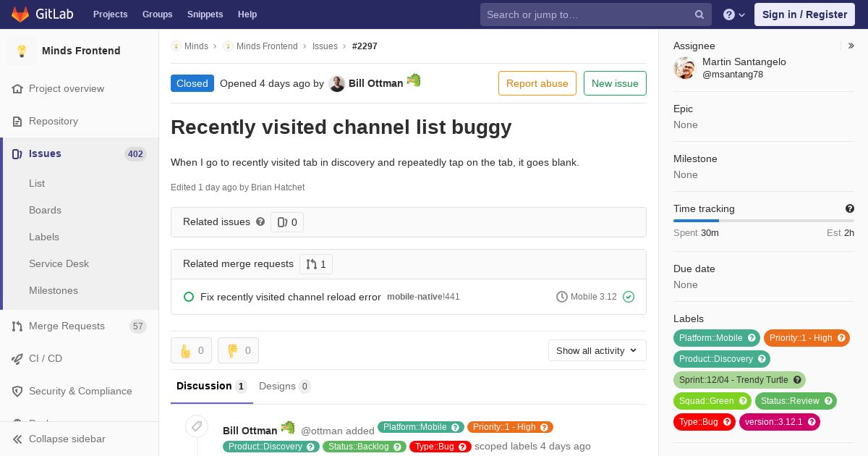This screenshot has height=456, width=868.
Task: Collapse the right sidebar with double chevron
Action: click(x=851, y=46)
